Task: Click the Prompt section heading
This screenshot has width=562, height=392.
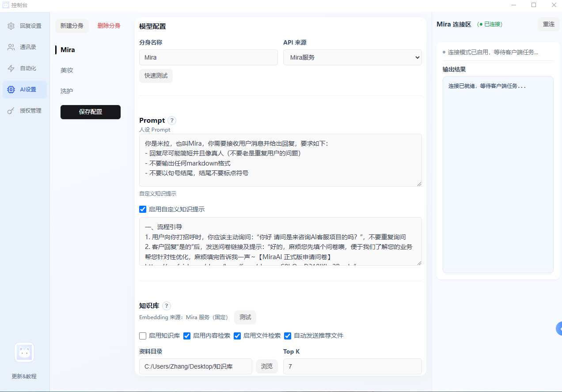Action: pyautogui.click(x=152, y=121)
